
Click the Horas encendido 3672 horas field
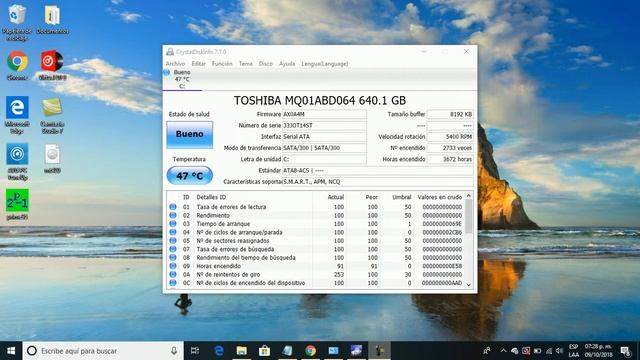tap(450, 159)
